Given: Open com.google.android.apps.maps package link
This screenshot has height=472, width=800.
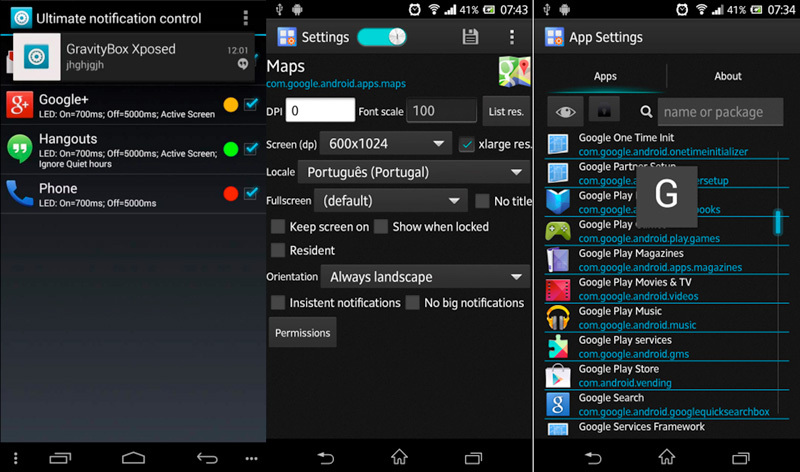Looking at the screenshot, I should [336, 83].
